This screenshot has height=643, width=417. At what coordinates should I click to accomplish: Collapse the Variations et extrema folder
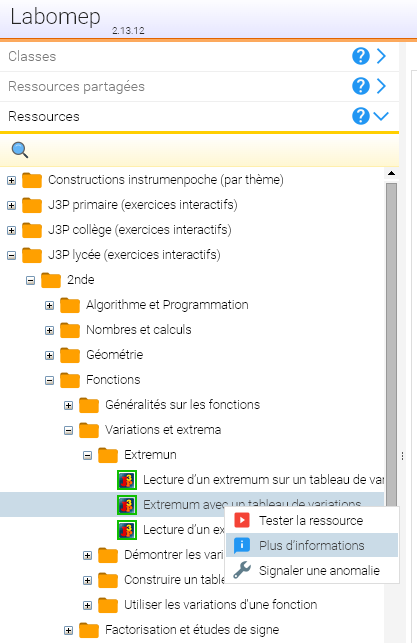(68, 430)
